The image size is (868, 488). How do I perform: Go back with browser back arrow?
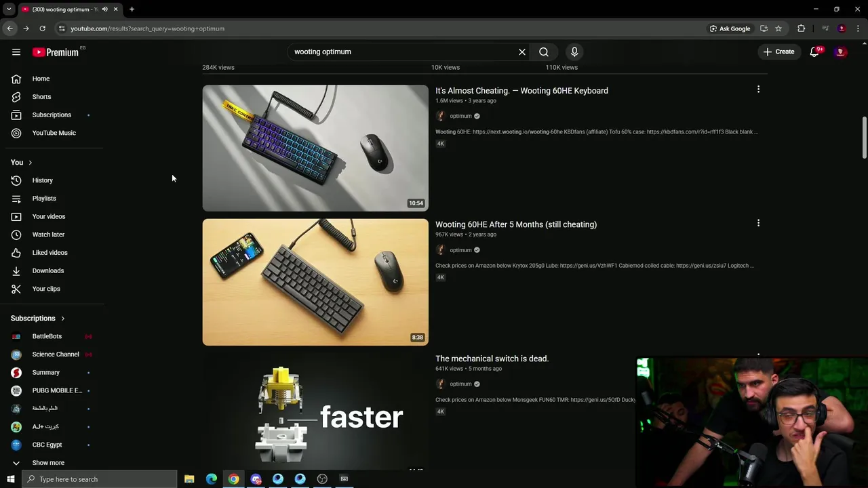point(9,28)
